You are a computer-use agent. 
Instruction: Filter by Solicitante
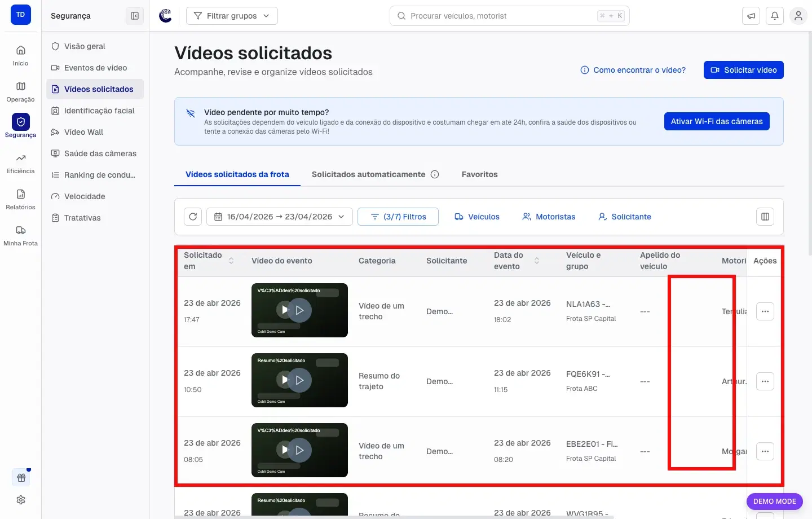point(625,217)
